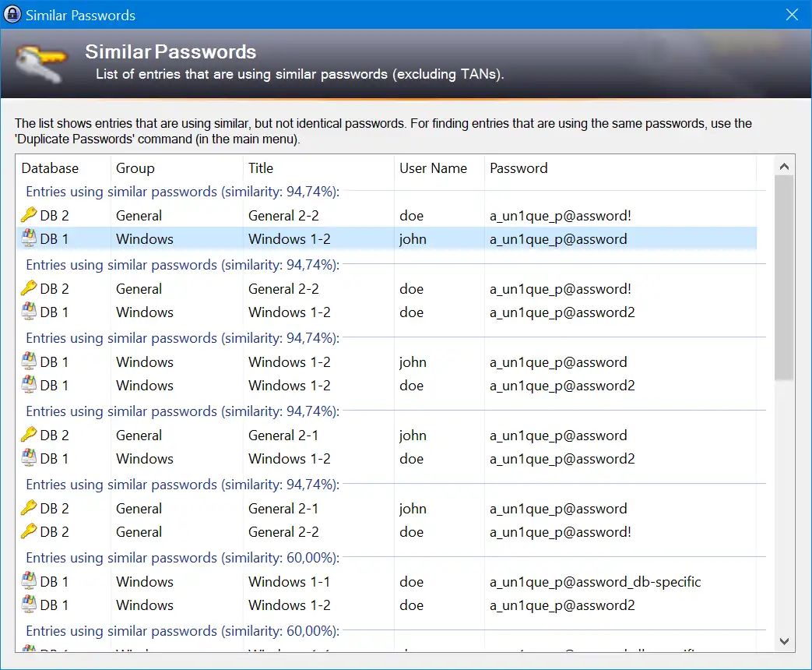Click 'doe' user name in the fifth group

(x=411, y=532)
